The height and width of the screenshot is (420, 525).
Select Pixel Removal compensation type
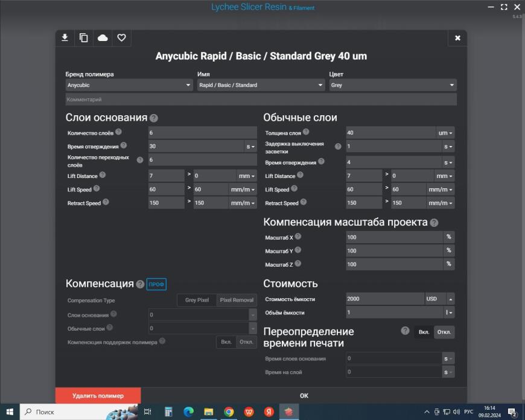[237, 300]
